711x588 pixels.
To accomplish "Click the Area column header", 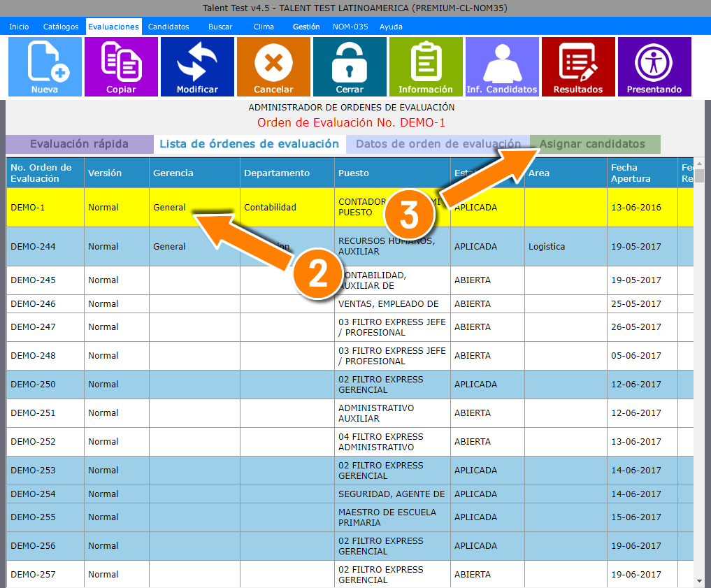I will (x=566, y=173).
